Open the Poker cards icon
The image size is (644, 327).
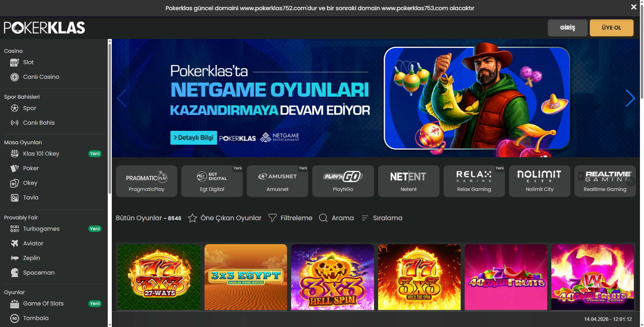15,168
